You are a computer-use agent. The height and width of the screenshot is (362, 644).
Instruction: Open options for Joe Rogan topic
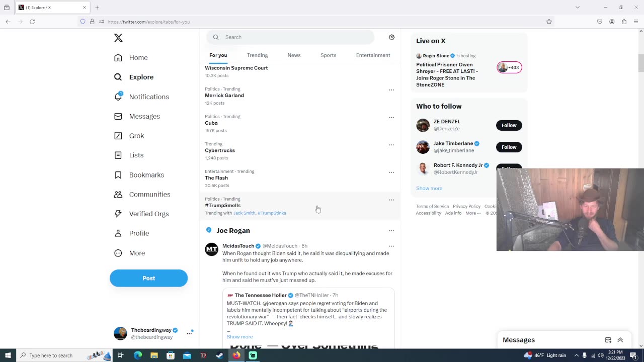click(391, 231)
